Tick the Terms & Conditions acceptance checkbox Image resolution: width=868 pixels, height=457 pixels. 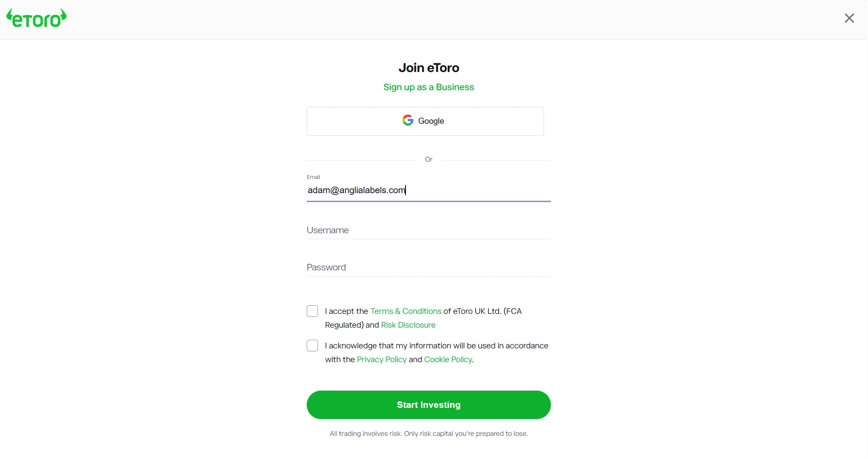coord(312,311)
